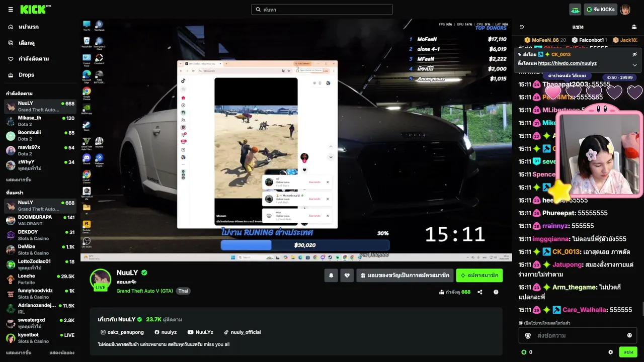Report the stream with the exclamation icon

tap(496, 292)
